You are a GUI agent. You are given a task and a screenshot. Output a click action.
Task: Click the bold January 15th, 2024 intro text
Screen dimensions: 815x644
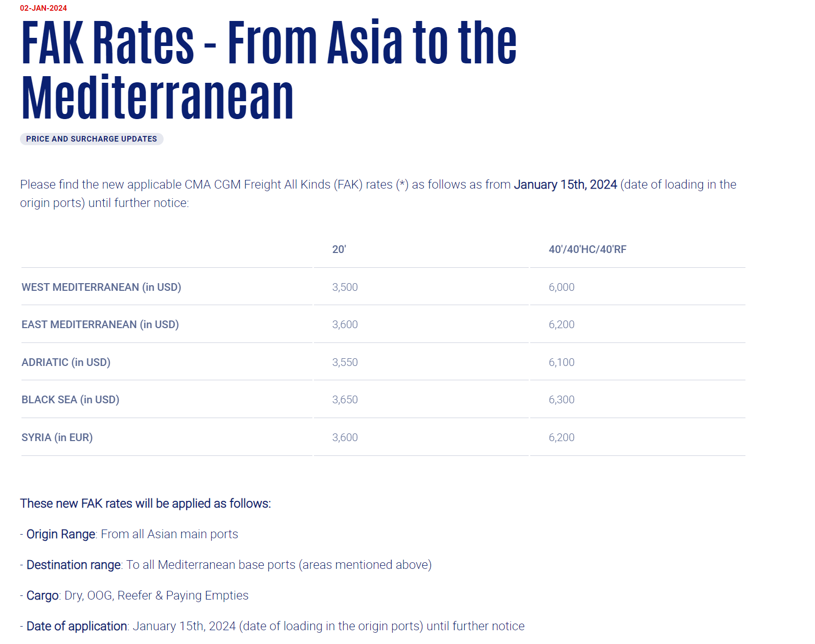coord(565,185)
